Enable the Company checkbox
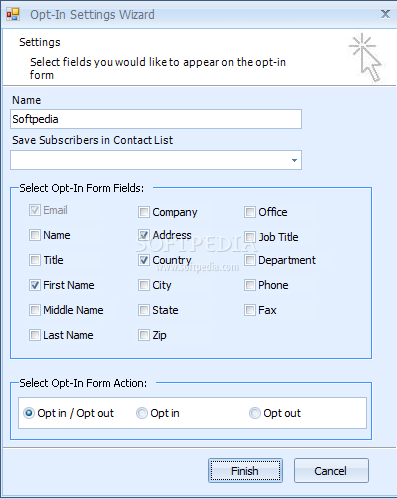Viewport: 397px width, 499px height. point(144,212)
